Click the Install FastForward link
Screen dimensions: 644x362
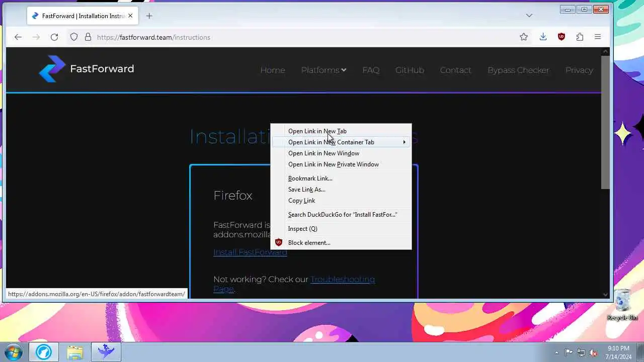click(250, 252)
